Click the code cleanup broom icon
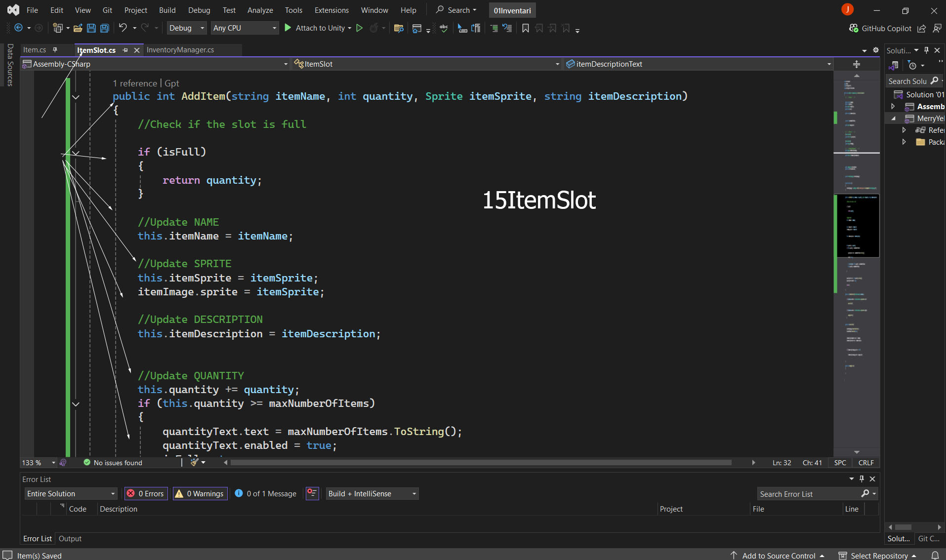Viewport: 946px width, 560px height. point(195,462)
